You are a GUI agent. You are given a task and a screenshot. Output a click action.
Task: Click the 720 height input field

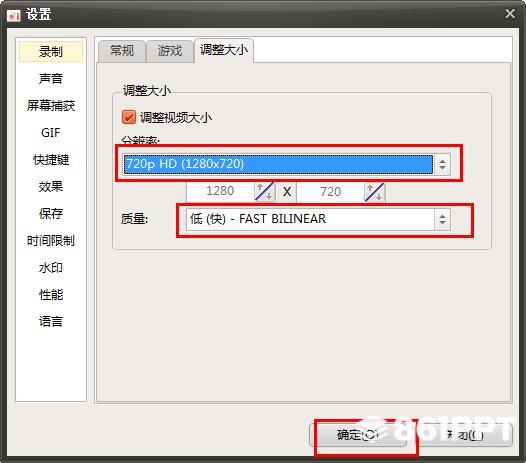click(330, 192)
